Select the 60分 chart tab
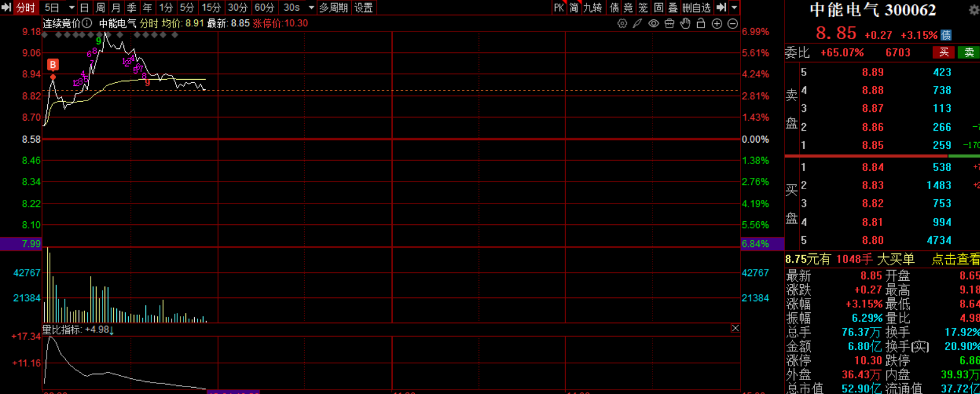The image size is (980, 394). click(265, 8)
